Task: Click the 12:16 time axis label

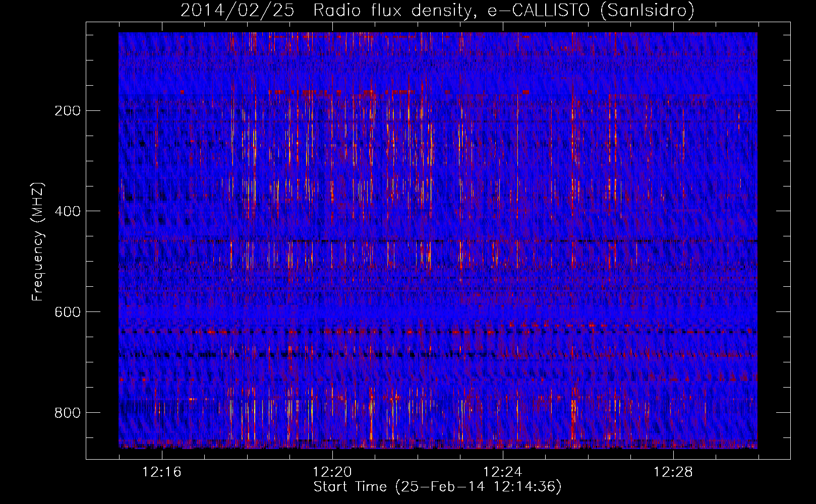Action: pos(162,472)
